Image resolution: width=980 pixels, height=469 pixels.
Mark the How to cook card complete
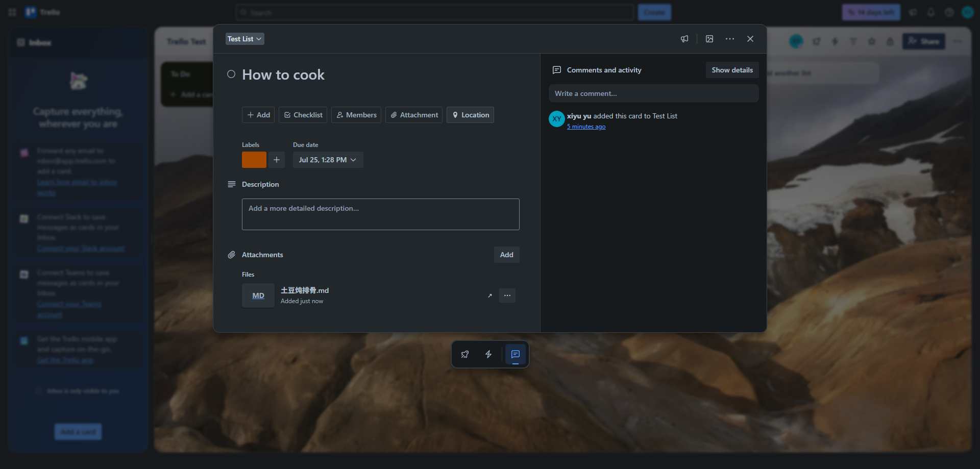coord(231,75)
